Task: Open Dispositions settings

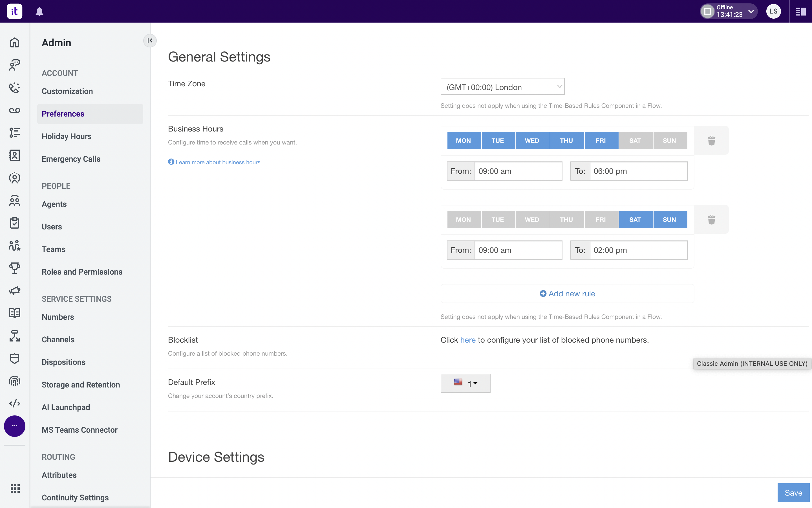Action: click(63, 362)
